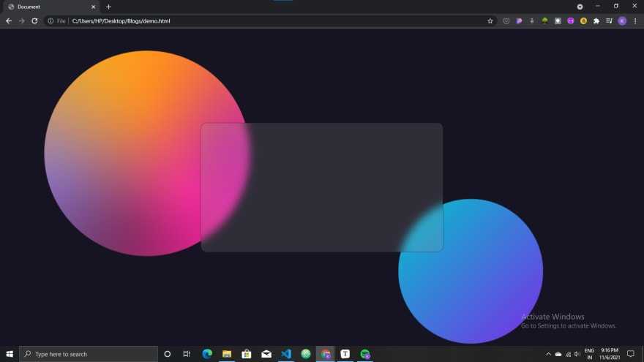Open the media control playlist icon
Viewport: 644px width, 362px height.
(609, 21)
